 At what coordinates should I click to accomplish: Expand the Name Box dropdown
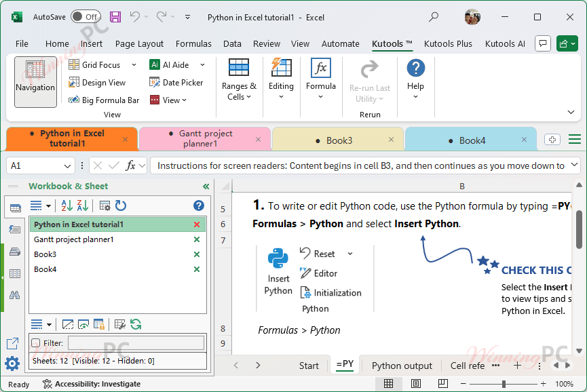[x=67, y=165]
